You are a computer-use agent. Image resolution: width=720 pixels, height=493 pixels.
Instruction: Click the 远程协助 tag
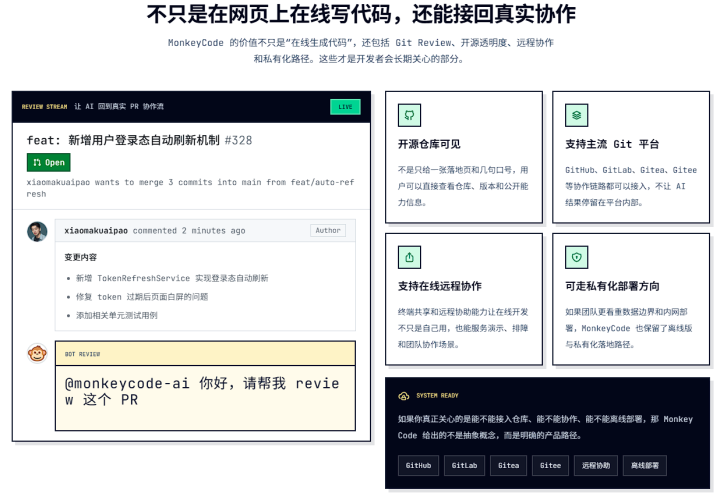point(594,465)
